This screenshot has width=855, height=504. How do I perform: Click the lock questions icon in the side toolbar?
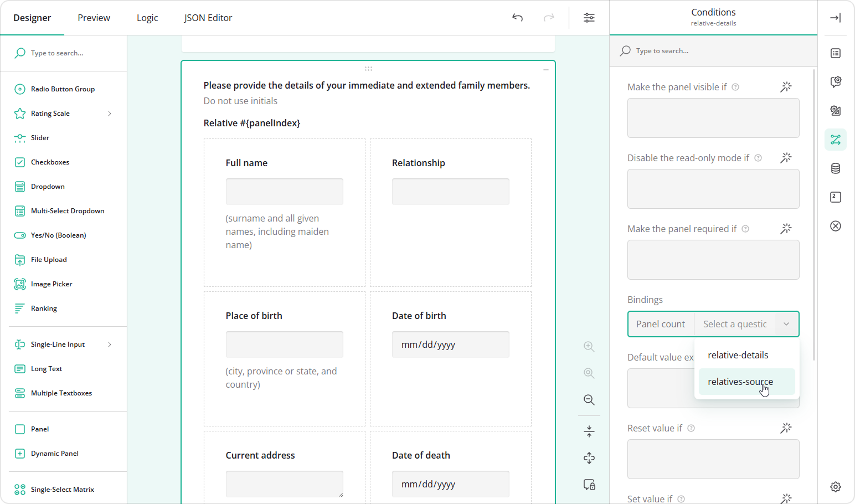[589, 485]
